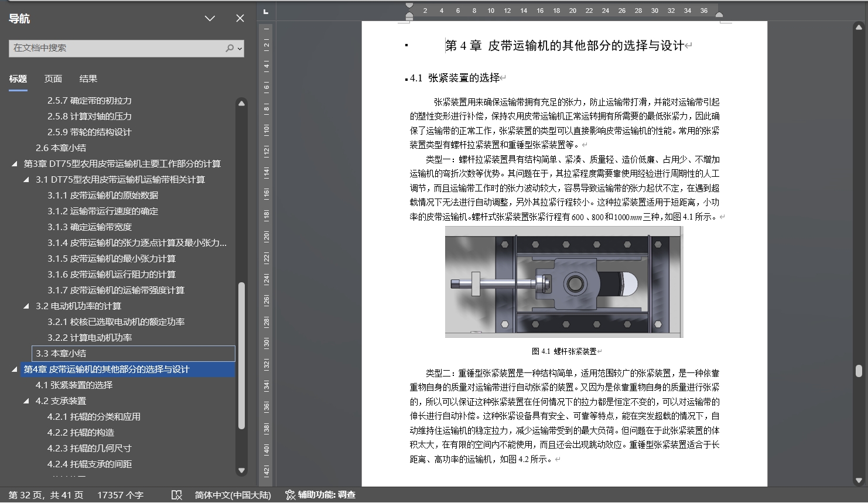Go to 4.2.1 托辊的分类和应用
This screenshot has height=503, width=868.
pos(94,417)
